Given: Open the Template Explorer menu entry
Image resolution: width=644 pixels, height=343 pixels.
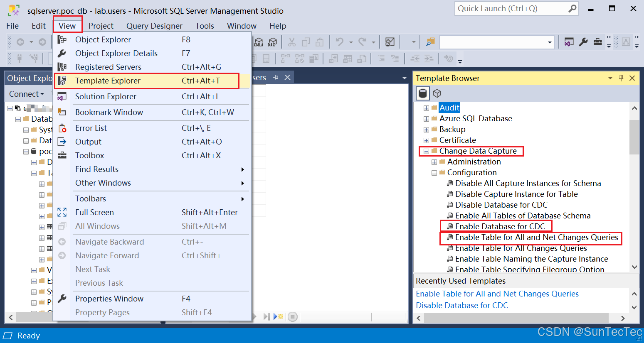Looking at the screenshot, I should [107, 81].
